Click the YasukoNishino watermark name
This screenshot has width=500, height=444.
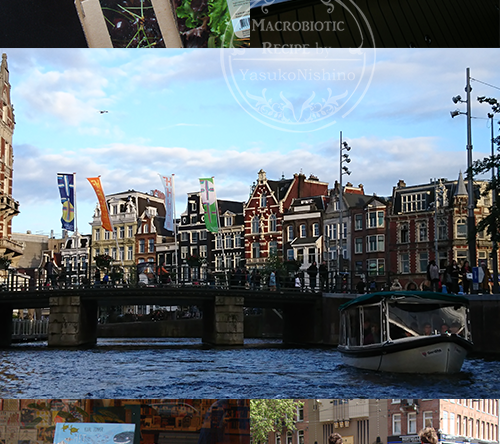pyautogui.click(x=298, y=75)
